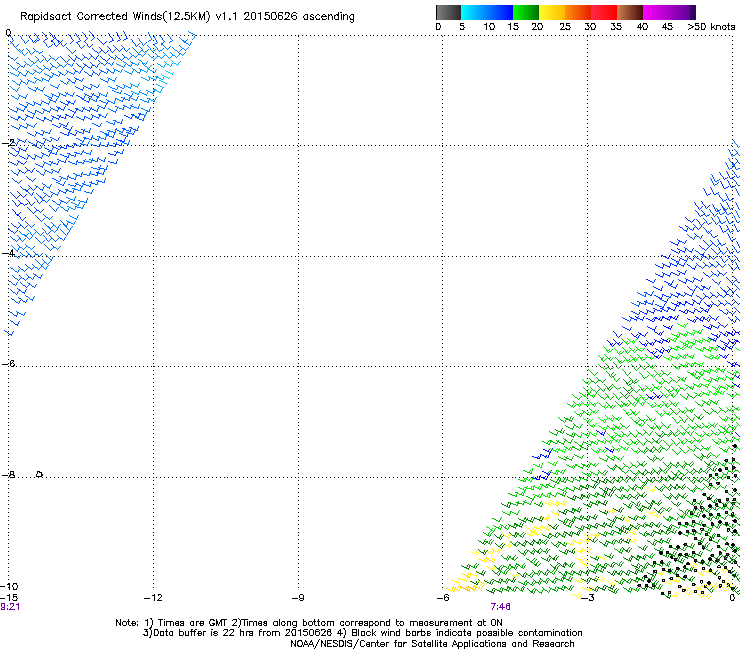740x650 pixels.
Task: Click the purple '9:21' time label
Action: click(10, 607)
